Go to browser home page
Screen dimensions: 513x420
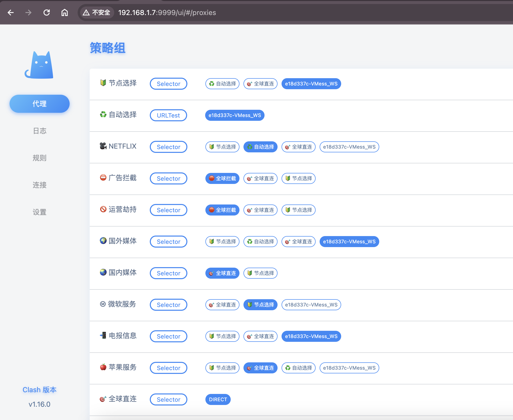pyautogui.click(x=65, y=13)
